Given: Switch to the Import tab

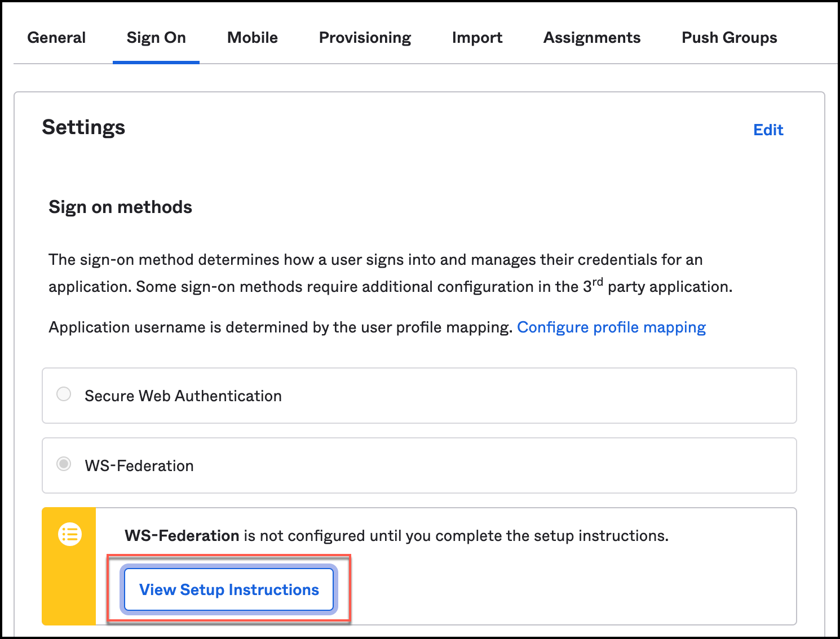Looking at the screenshot, I should [x=477, y=38].
